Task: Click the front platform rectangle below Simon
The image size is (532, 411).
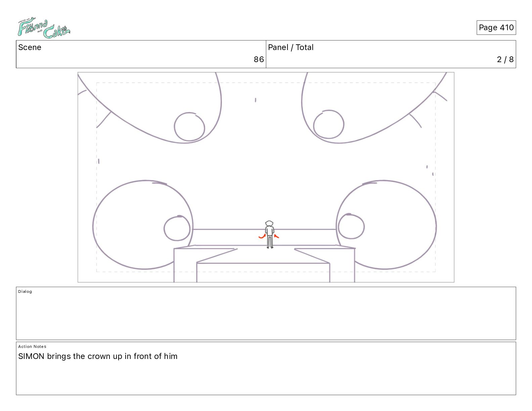Action: [x=263, y=273]
